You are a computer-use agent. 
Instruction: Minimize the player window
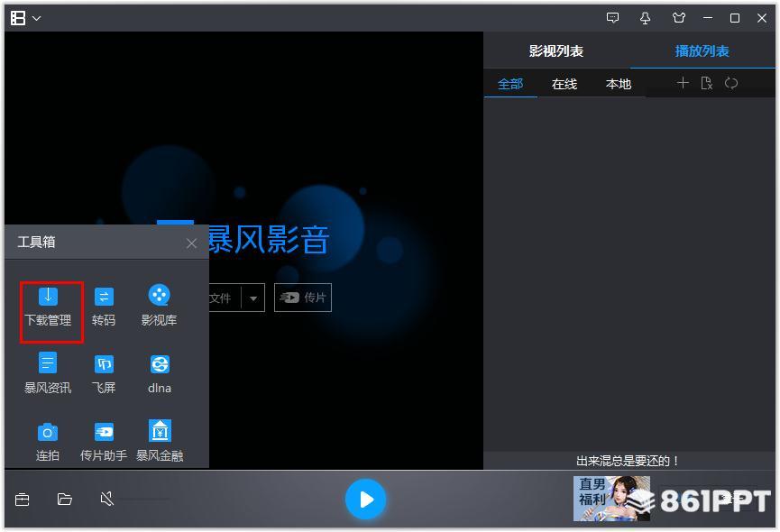(x=708, y=18)
